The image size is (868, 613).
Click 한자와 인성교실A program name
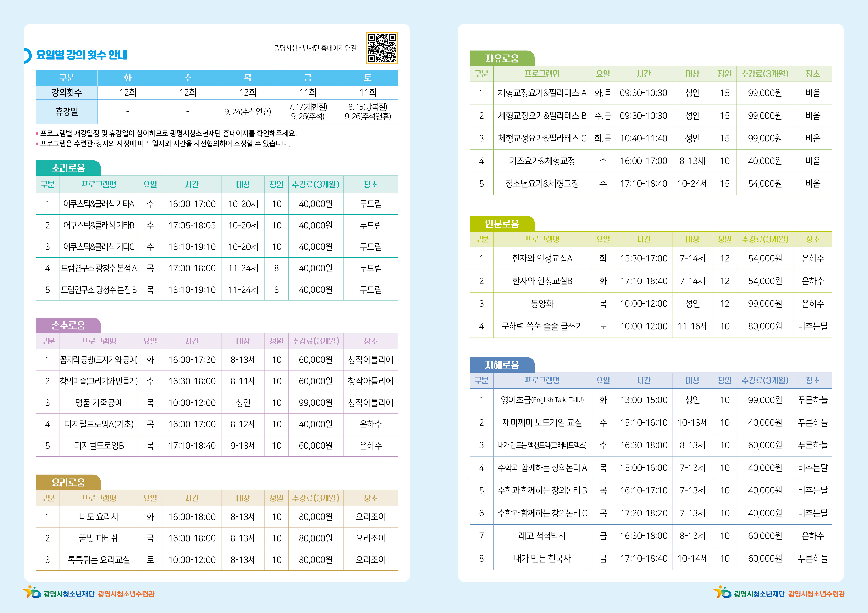click(x=542, y=259)
